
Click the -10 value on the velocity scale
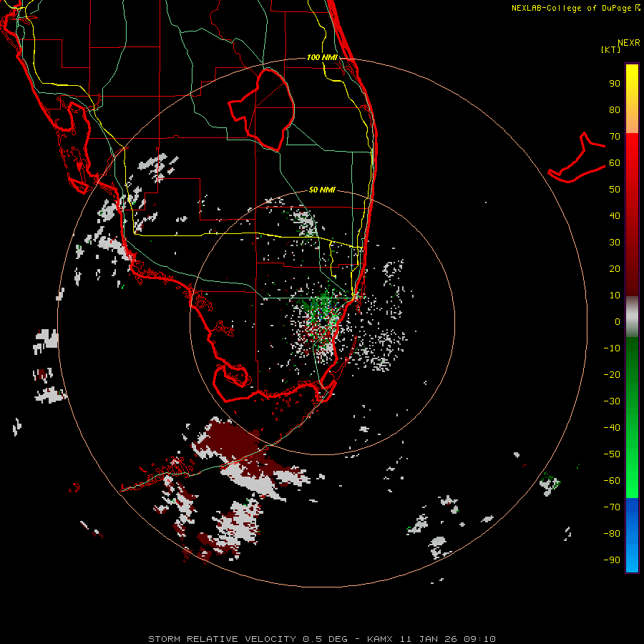point(612,348)
